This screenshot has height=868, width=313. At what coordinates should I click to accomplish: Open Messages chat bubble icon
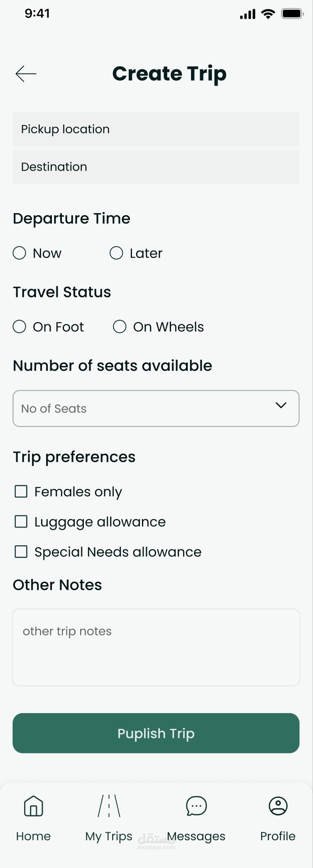pos(196,806)
